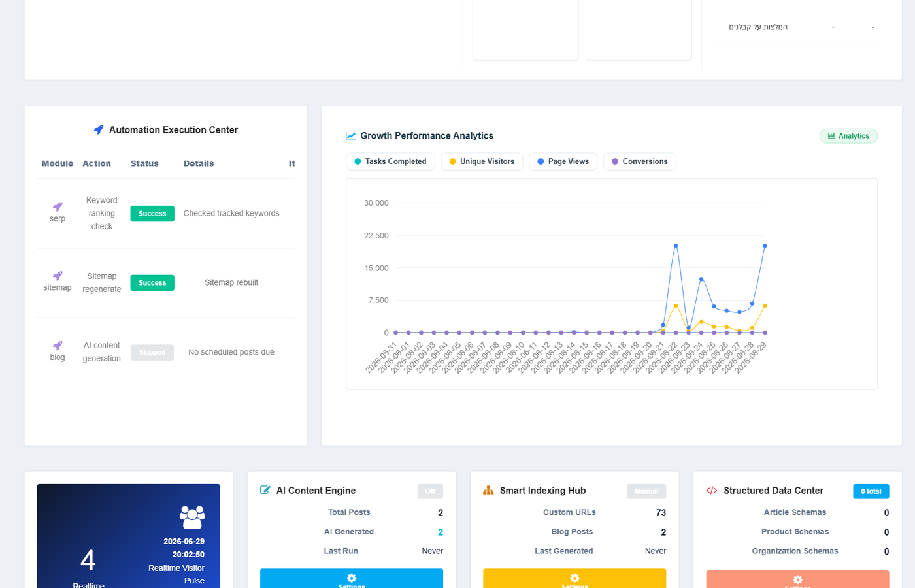Click the 2026-06-29 20:02:50 timestamp
The width and height of the screenshot is (915, 588).
[184, 548]
